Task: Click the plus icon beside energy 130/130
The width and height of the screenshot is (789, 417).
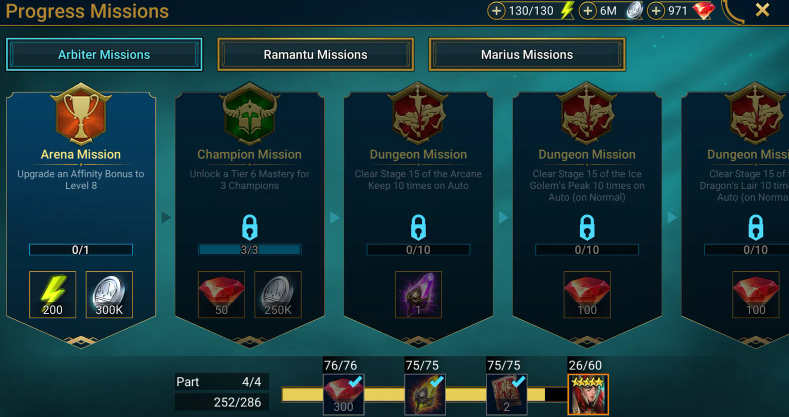Action: (496, 11)
